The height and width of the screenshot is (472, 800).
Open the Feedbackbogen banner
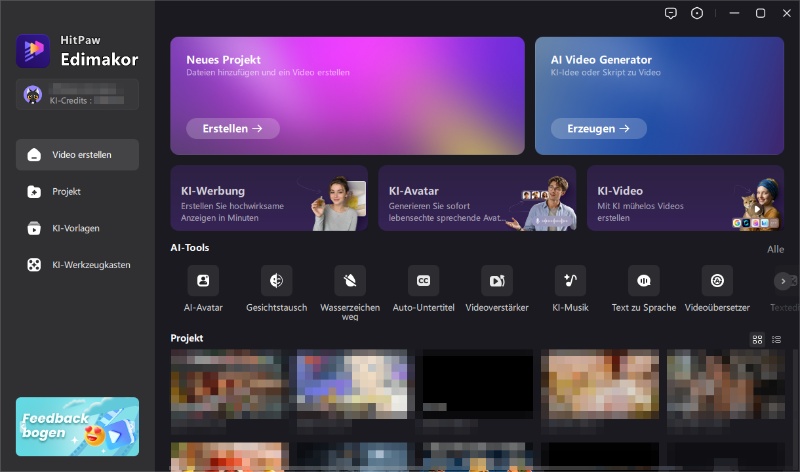click(x=77, y=427)
